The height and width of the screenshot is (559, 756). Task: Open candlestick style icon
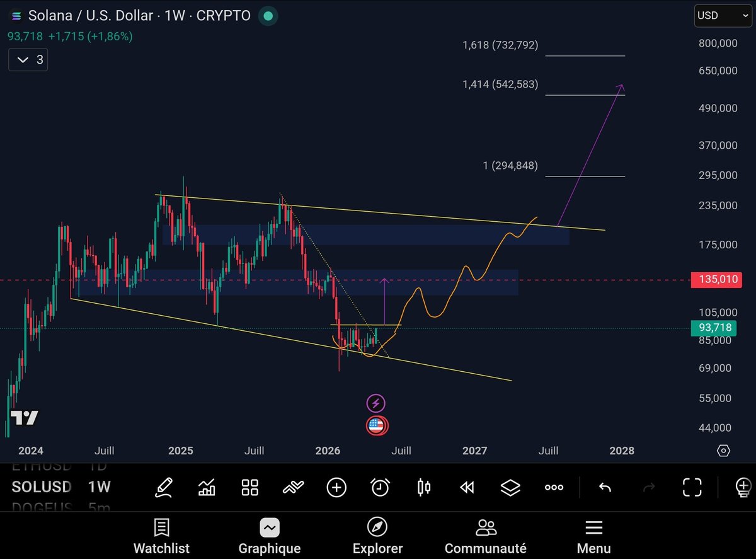pyautogui.click(x=424, y=487)
